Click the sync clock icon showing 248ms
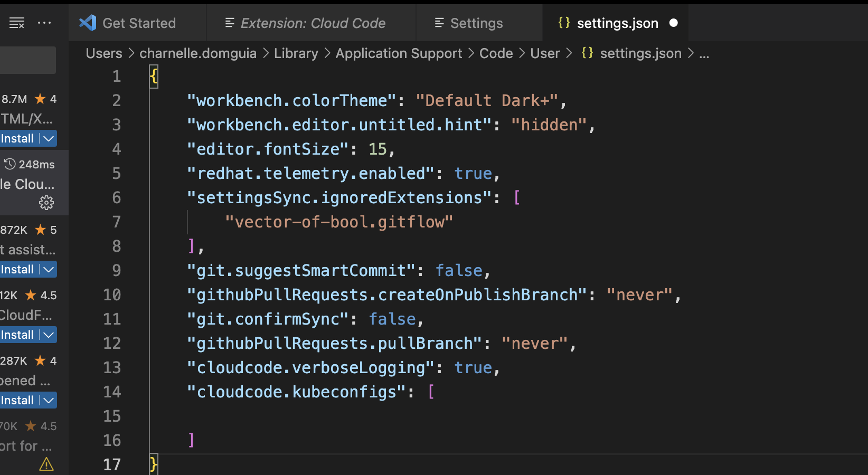 [9, 164]
